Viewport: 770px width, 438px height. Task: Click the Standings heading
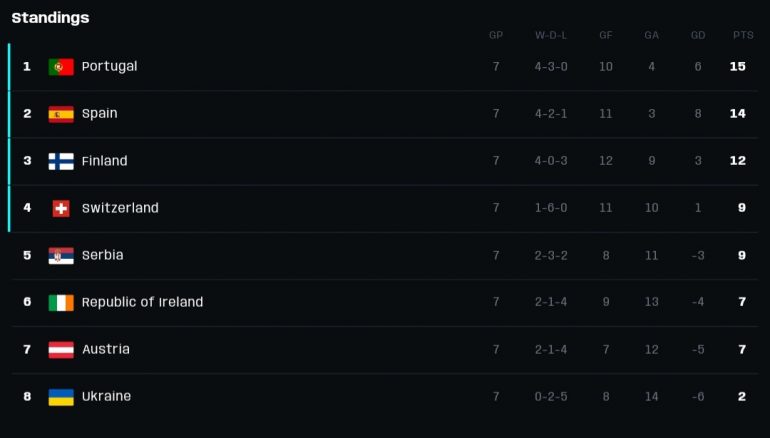(50, 18)
